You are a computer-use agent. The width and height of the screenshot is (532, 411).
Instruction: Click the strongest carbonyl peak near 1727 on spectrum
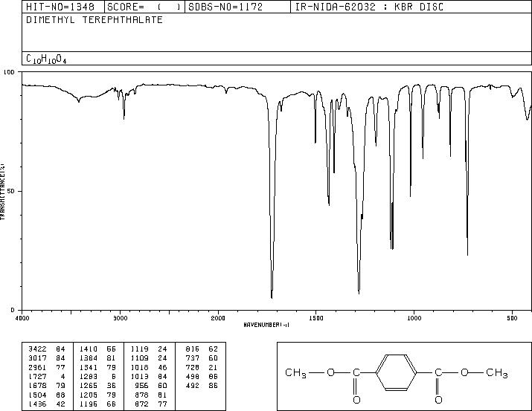point(272,297)
